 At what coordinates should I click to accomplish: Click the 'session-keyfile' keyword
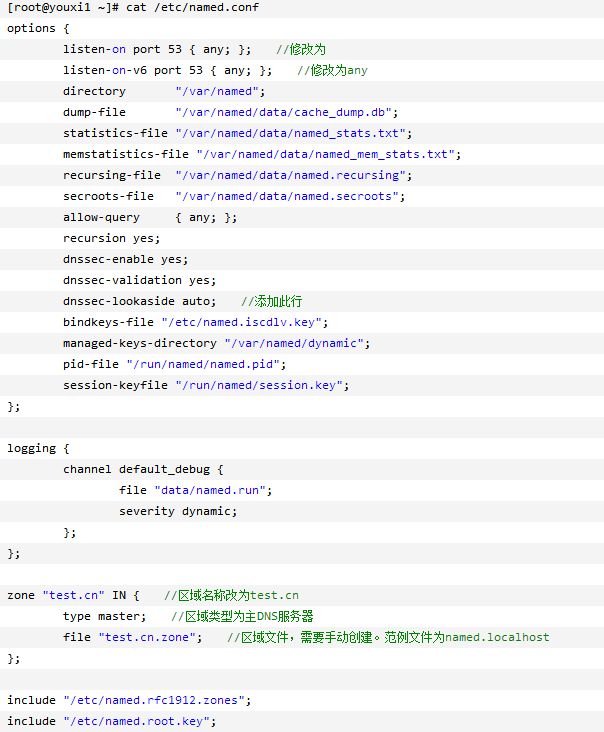tap(115, 386)
